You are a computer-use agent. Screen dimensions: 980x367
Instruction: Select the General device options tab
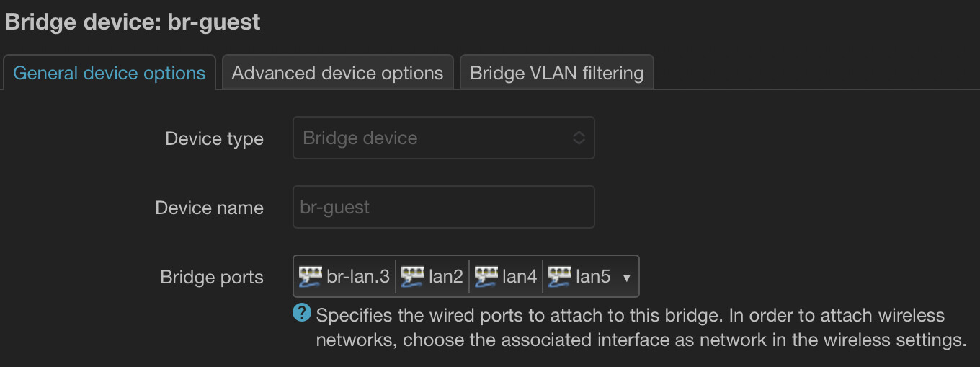110,74
